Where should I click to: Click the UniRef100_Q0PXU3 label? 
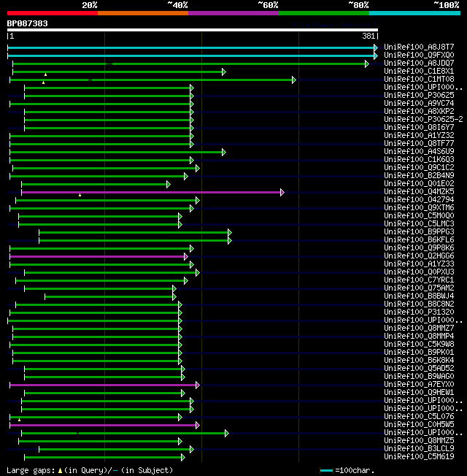[x=419, y=272]
